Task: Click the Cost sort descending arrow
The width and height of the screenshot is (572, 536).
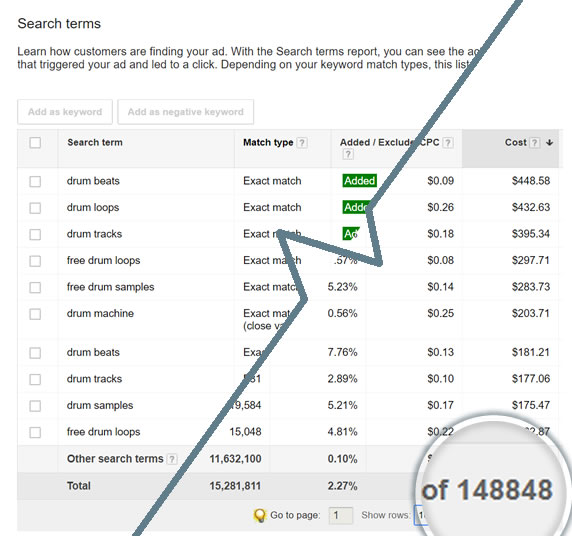Action: (x=549, y=143)
